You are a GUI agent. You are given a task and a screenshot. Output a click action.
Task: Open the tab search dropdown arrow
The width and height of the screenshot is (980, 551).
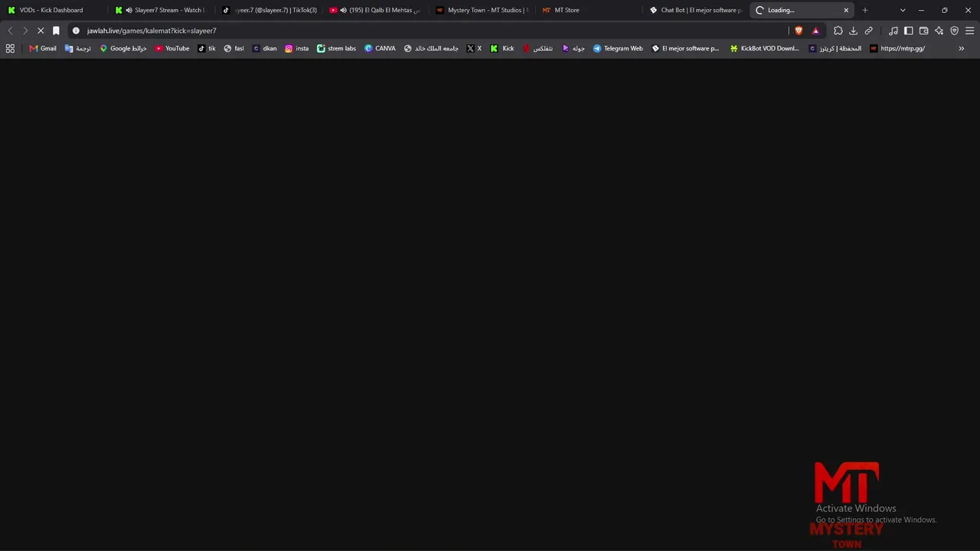(903, 10)
